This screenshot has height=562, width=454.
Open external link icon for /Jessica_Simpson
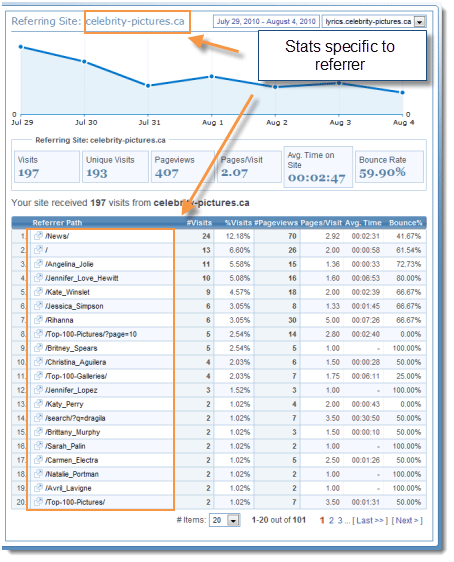pos(38,306)
